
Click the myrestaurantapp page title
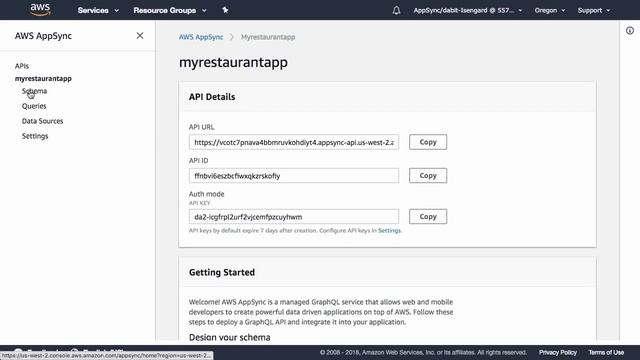pos(233,62)
